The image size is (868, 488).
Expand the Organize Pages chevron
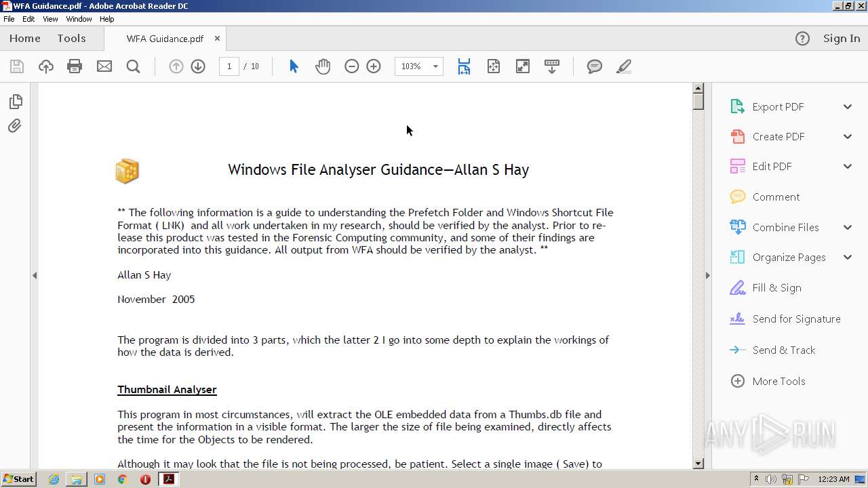[x=848, y=258]
